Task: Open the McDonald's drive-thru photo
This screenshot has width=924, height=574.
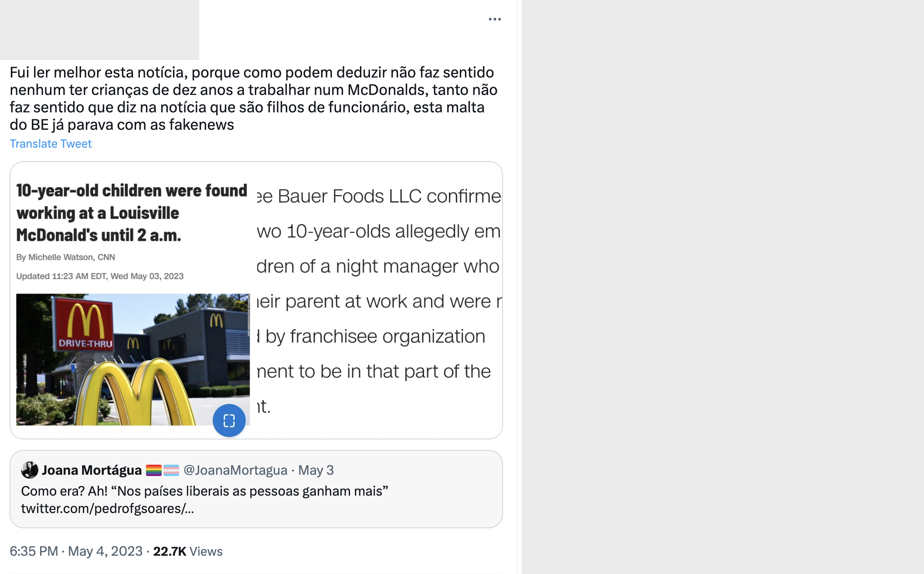Action: (133, 359)
